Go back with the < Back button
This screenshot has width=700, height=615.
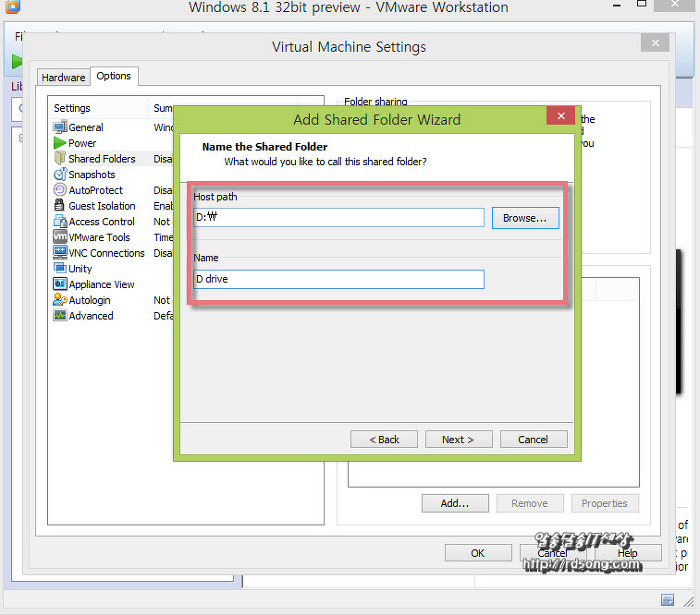(384, 439)
